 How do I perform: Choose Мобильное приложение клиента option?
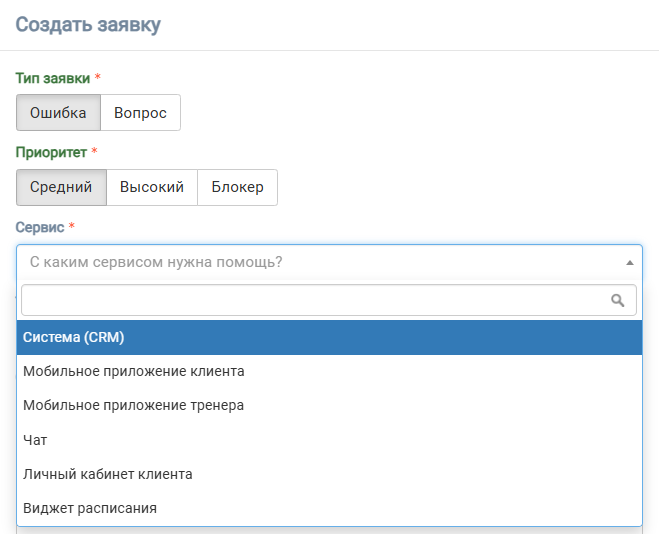[x=330, y=371]
